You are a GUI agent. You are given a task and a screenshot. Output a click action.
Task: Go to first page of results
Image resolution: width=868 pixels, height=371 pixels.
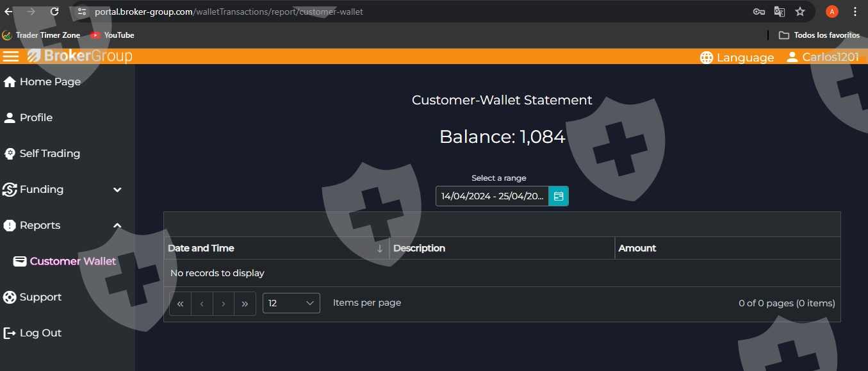181,304
